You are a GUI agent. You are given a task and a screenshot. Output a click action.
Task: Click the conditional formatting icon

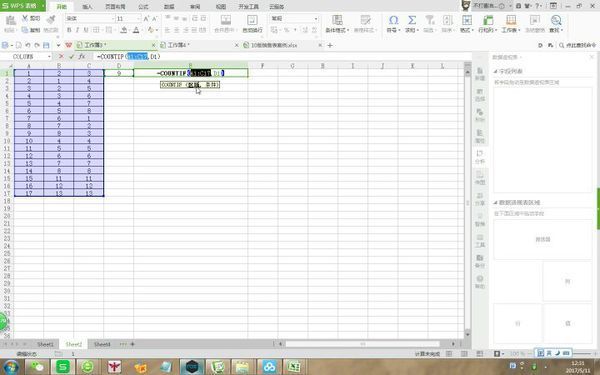[x=337, y=20]
